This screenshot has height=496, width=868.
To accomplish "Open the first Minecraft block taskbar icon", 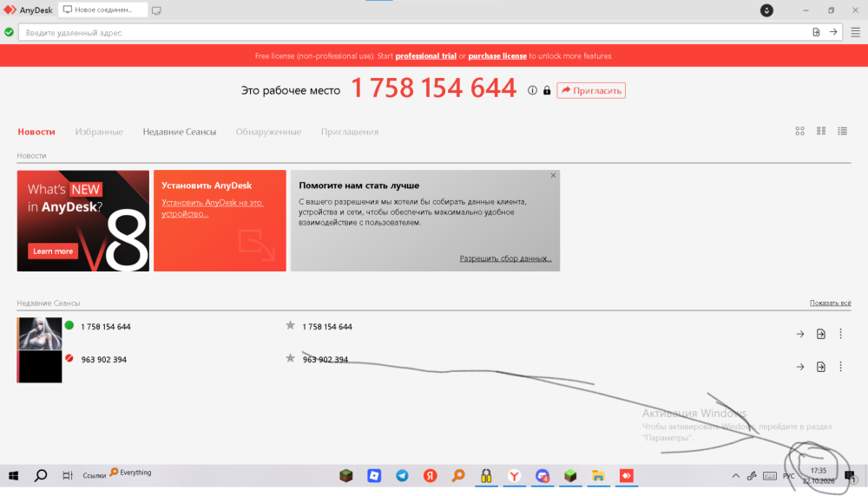I will tap(346, 475).
